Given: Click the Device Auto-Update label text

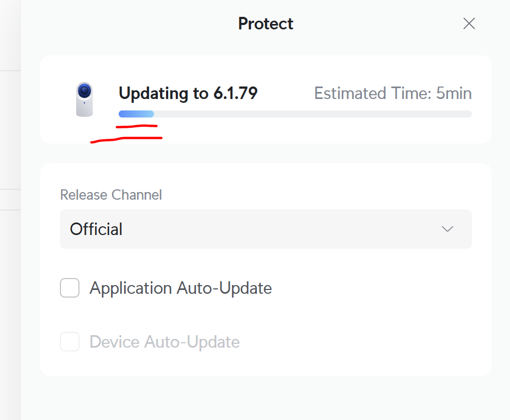Looking at the screenshot, I should [164, 342].
